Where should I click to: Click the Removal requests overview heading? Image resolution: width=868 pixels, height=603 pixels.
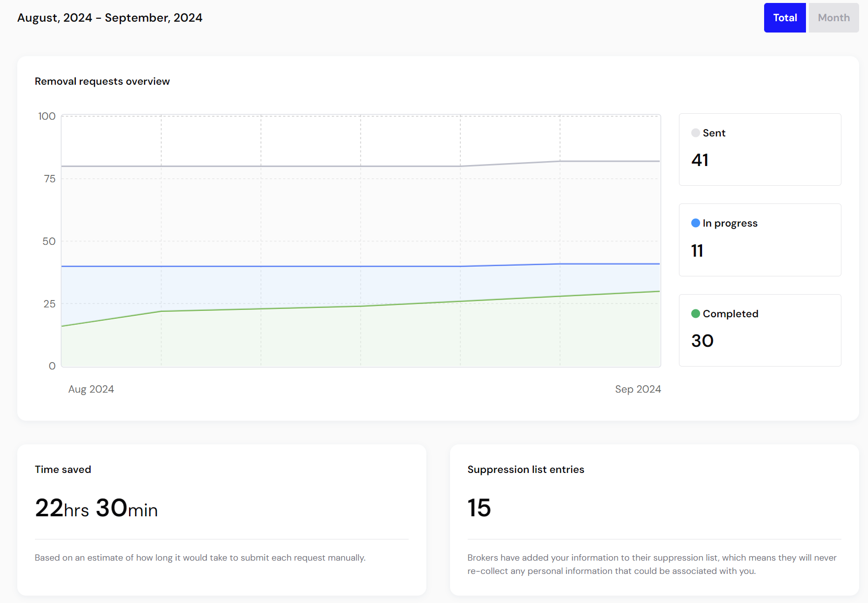pos(102,81)
